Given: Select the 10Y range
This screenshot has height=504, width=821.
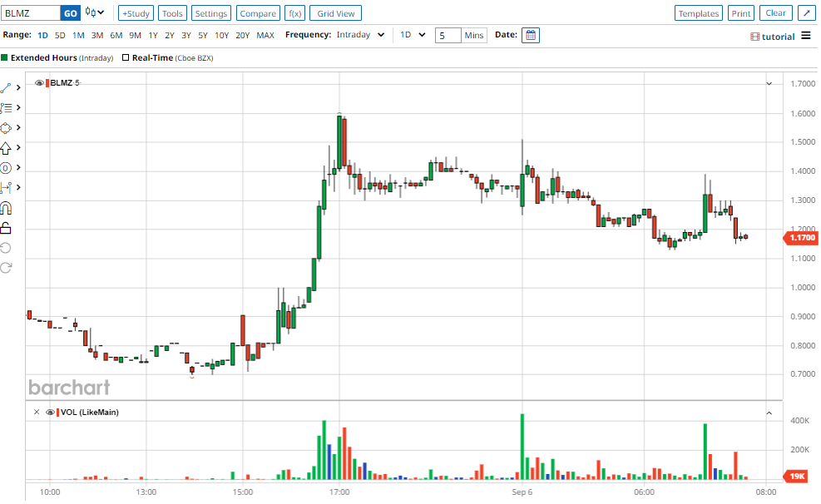Looking at the screenshot, I should pyautogui.click(x=221, y=35).
